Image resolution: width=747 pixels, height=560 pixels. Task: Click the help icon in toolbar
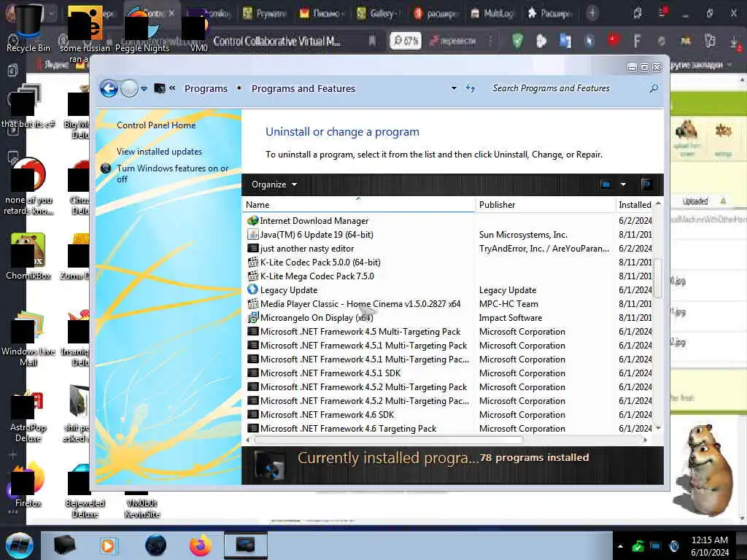[x=646, y=184]
